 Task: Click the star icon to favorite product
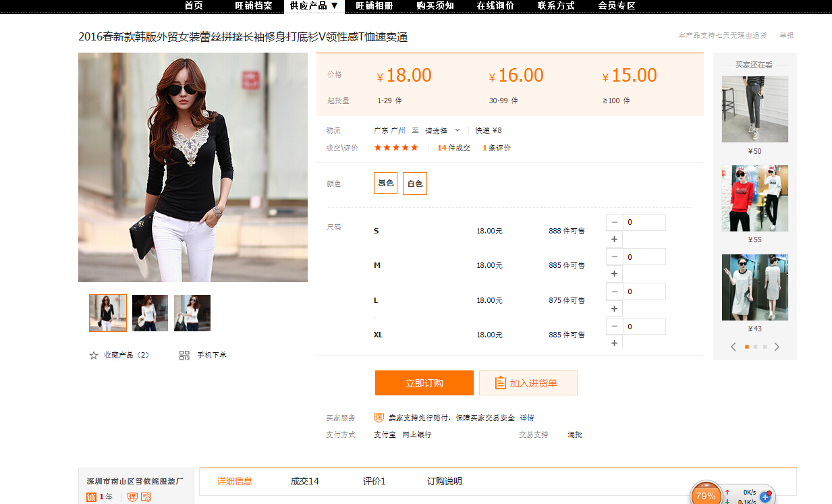click(x=94, y=356)
